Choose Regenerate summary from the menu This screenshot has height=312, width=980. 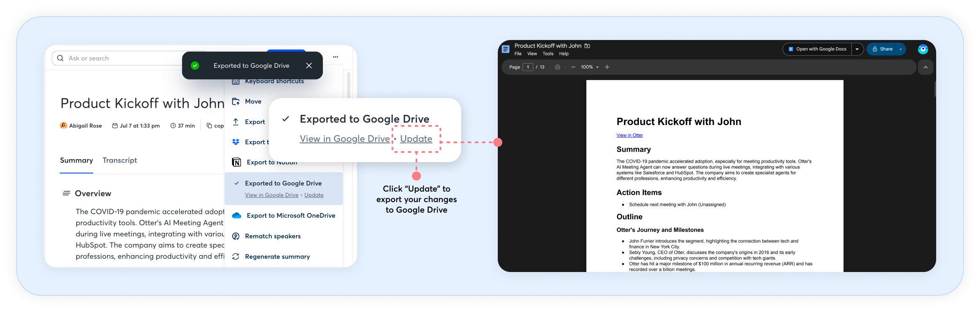point(277,256)
